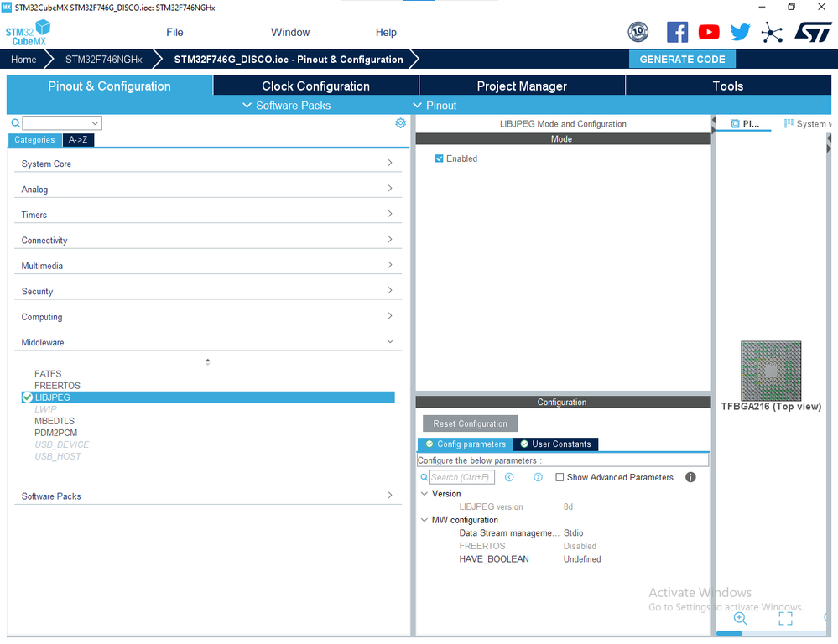The height and width of the screenshot is (644, 838).
Task: Fit the pinout view to screen
Action: tap(785, 618)
